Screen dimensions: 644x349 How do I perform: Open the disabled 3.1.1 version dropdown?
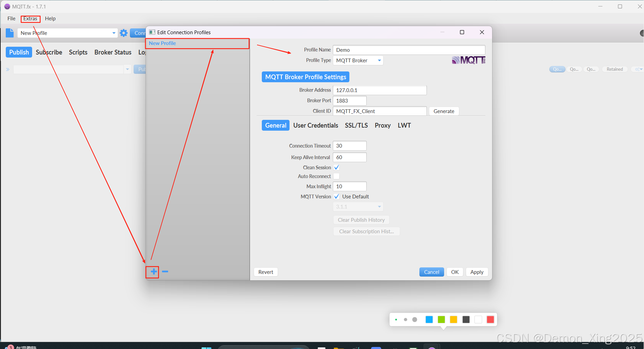click(x=358, y=207)
